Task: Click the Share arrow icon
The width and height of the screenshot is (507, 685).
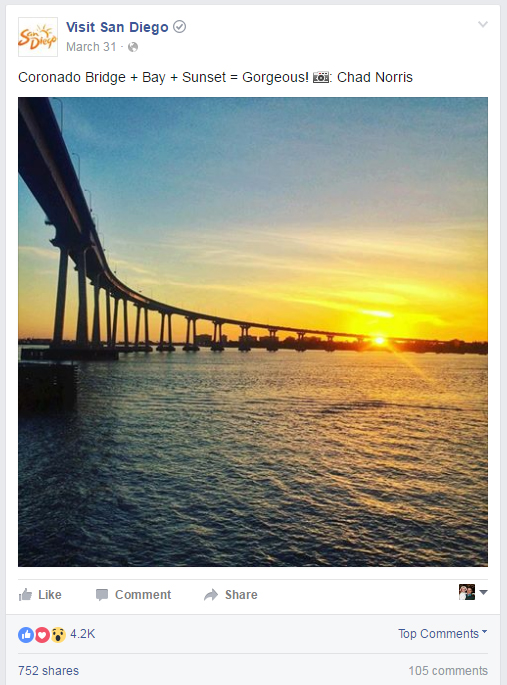Action: [x=211, y=595]
